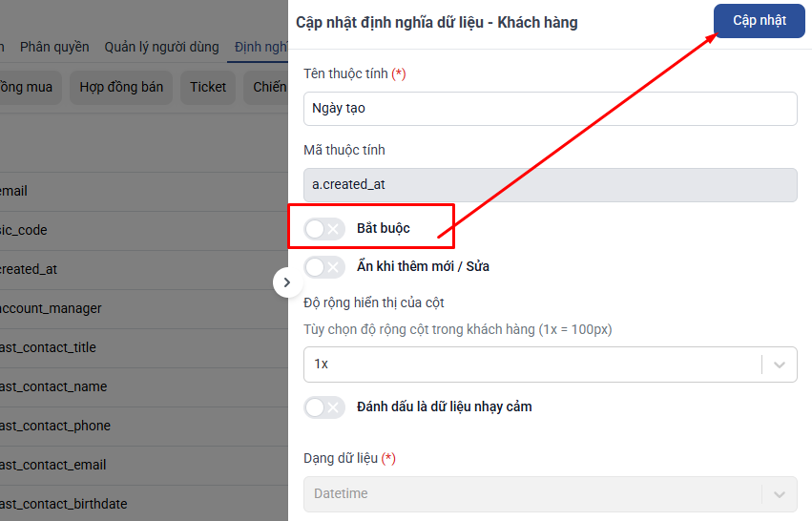Click the Cập nhật button

[x=760, y=21]
